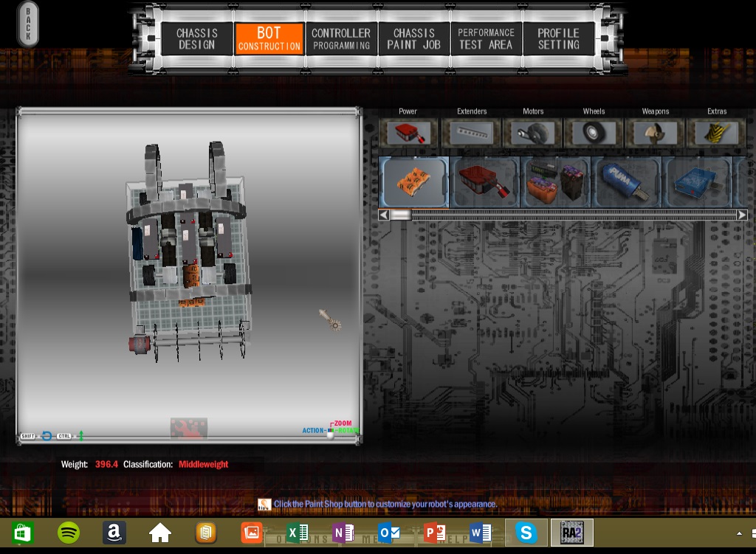
Task: Launch OneNote from the taskbar
Action: click(343, 533)
